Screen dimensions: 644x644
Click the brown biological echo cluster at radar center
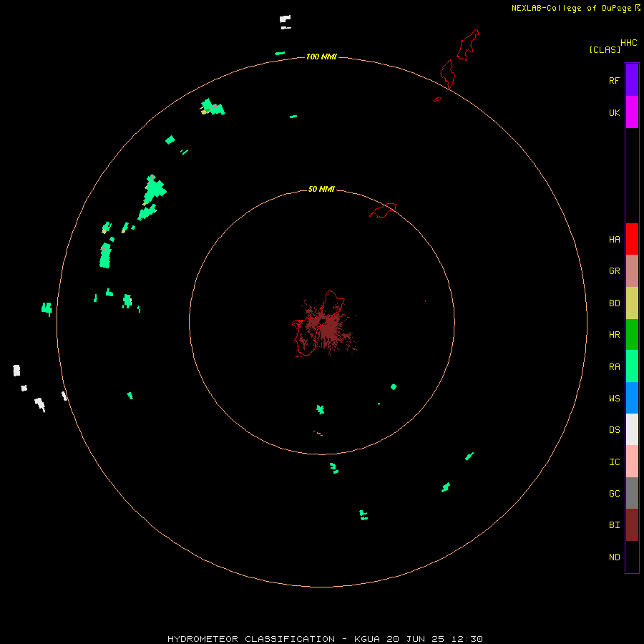tap(326, 326)
